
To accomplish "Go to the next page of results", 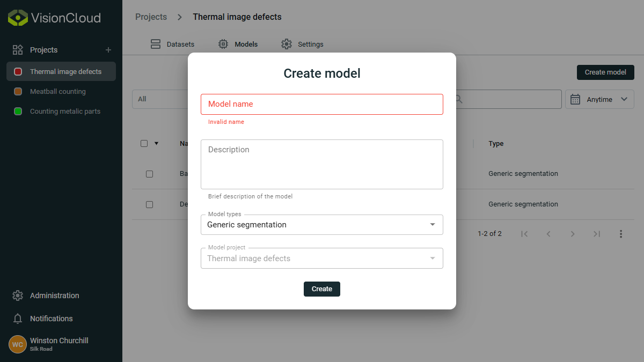I will [573, 233].
